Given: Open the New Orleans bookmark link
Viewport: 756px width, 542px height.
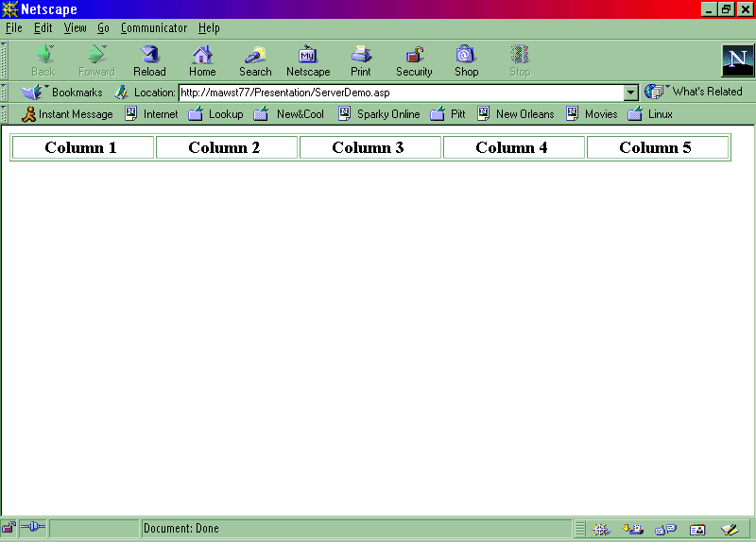Looking at the screenshot, I should point(516,114).
